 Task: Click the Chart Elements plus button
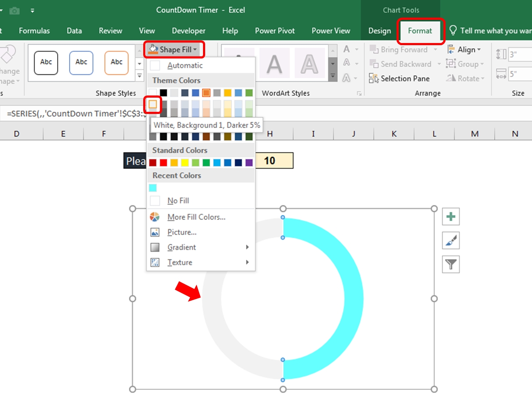pos(450,216)
